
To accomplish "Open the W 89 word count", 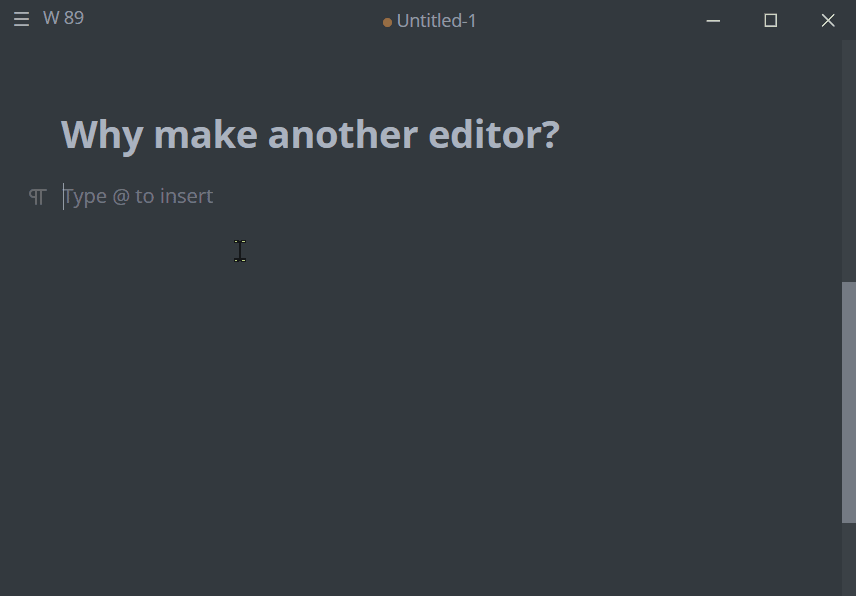I will click(63, 18).
